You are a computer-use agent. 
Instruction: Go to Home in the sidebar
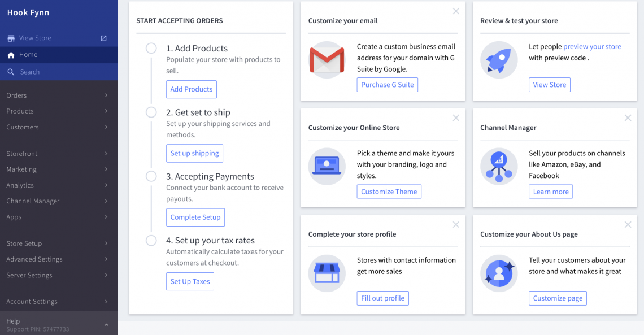click(x=59, y=55)
